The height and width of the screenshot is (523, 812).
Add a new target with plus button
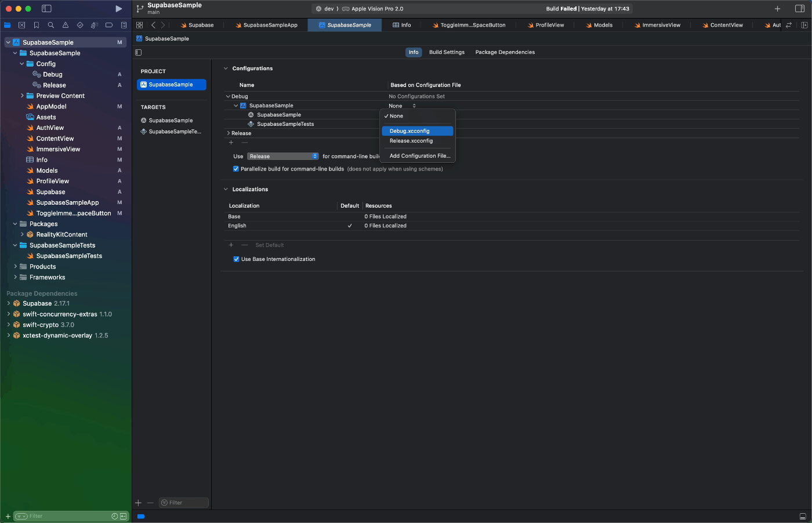[138, 503]
